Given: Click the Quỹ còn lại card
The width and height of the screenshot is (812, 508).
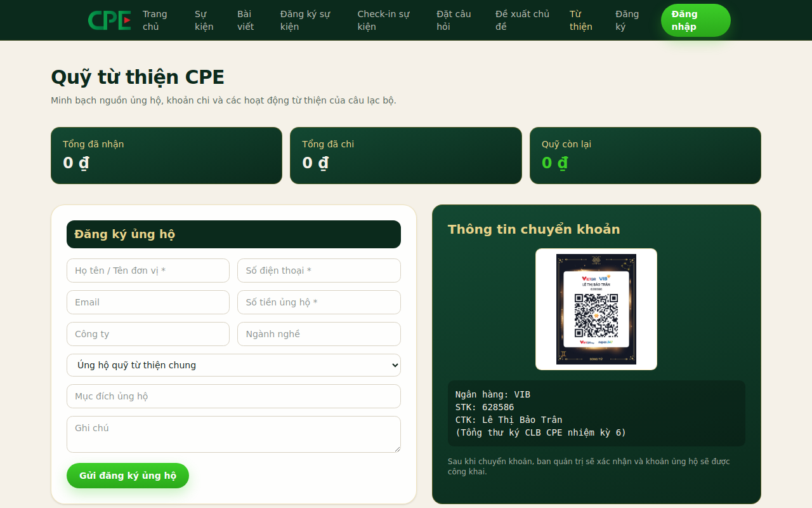Looking at the screenshot, I should click(x=645, y=156).
